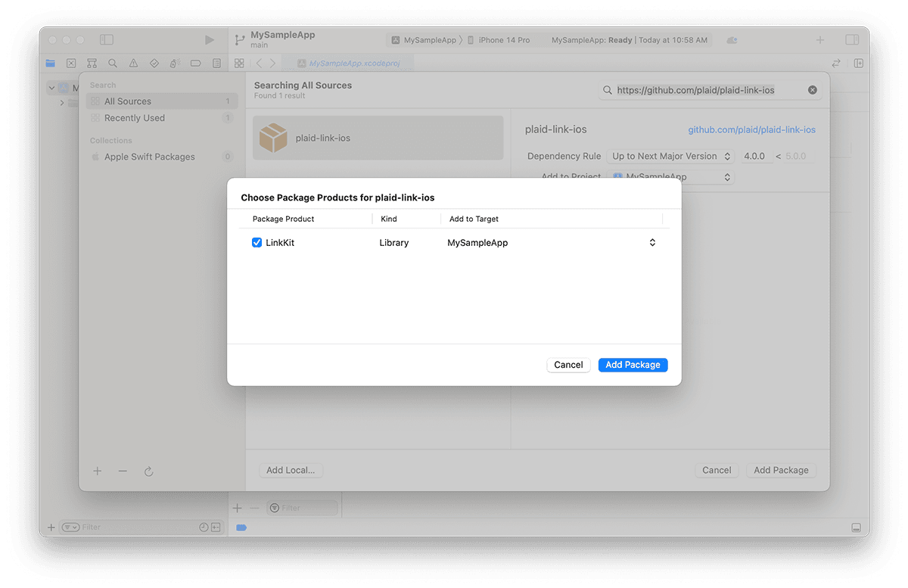Viewport: 908px width, 588px height.
Task: Select Recently Used in the sidebar
Action: pos(161,118)
